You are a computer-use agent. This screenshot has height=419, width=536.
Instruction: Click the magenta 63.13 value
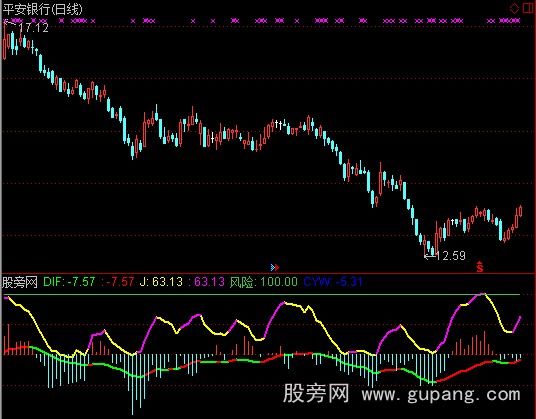click(209, 282)
